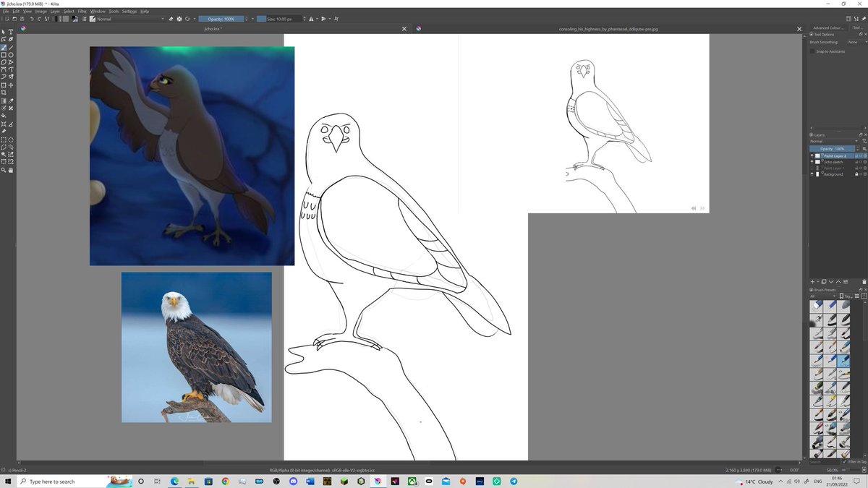The image size is (868, 488).
Task: Toggle Eraser mode in toolbar
Action: pos(171,19)
